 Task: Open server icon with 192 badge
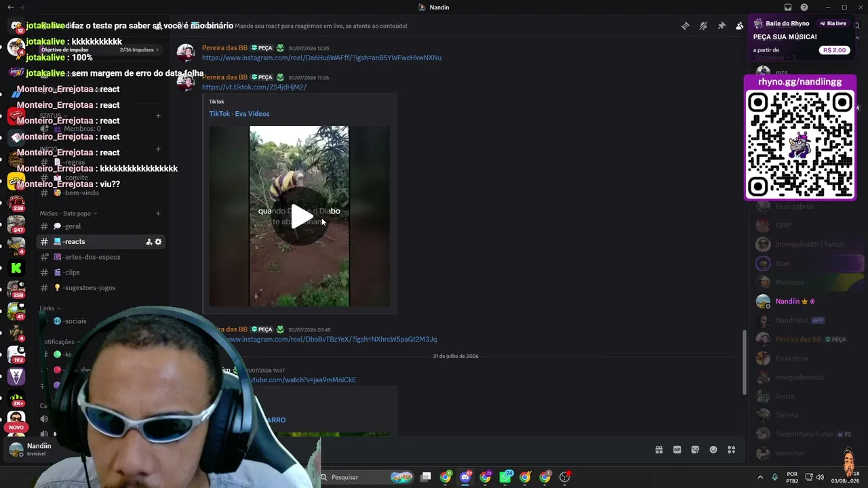point(16,354)
